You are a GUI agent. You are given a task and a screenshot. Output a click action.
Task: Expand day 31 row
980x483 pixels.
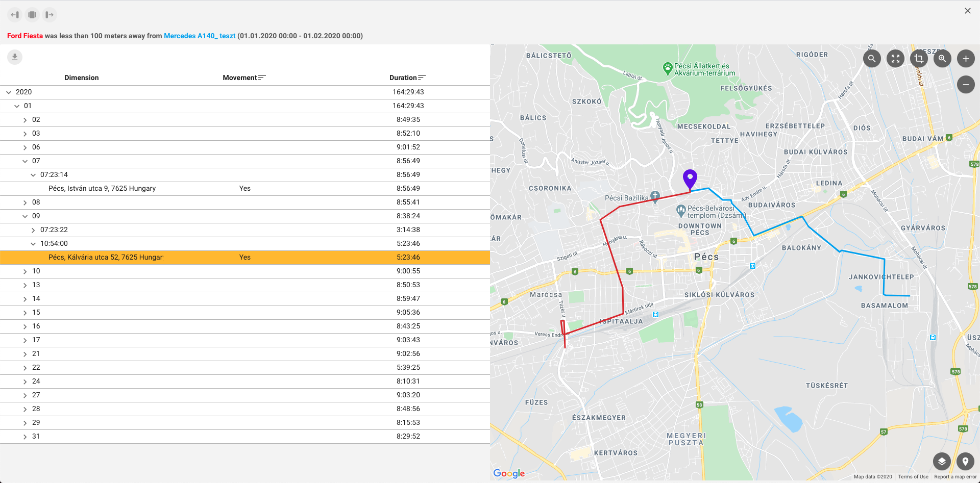pyautogui.click(x=25, y=437)
